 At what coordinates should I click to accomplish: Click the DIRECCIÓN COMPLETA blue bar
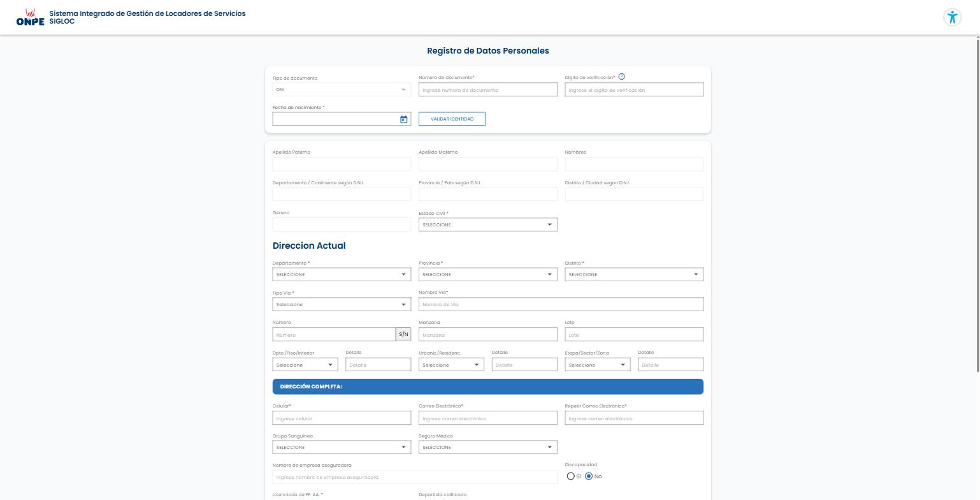pyautogui.click(x=488, y=386)
